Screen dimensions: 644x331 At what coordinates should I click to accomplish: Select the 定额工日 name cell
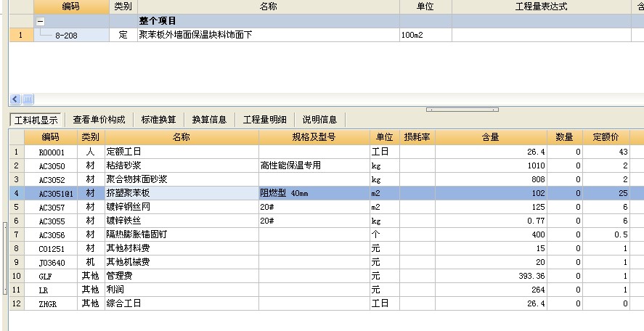pyautogui.click(x=182, y=152)
